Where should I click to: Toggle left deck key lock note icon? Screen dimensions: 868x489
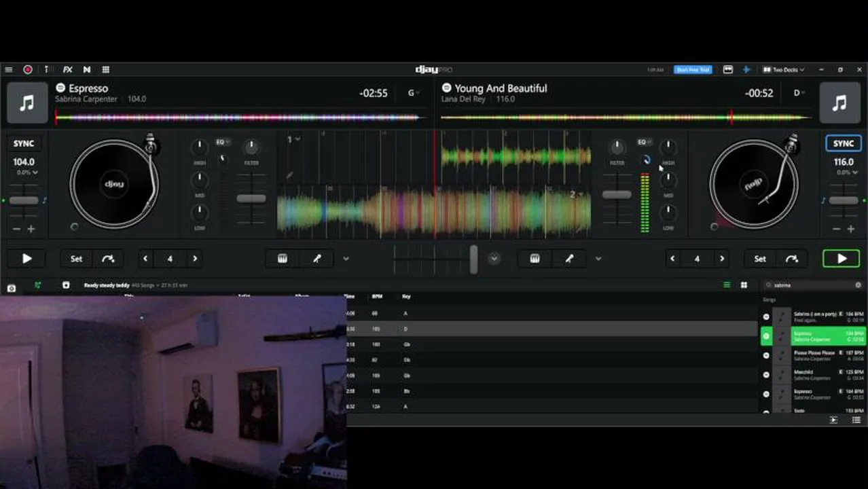[45, 200]
